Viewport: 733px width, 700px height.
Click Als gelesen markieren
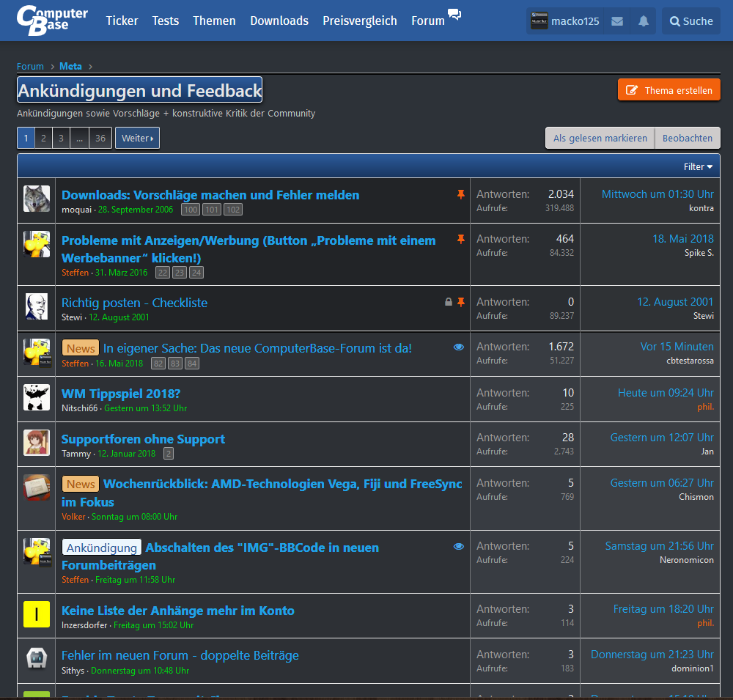600,138
